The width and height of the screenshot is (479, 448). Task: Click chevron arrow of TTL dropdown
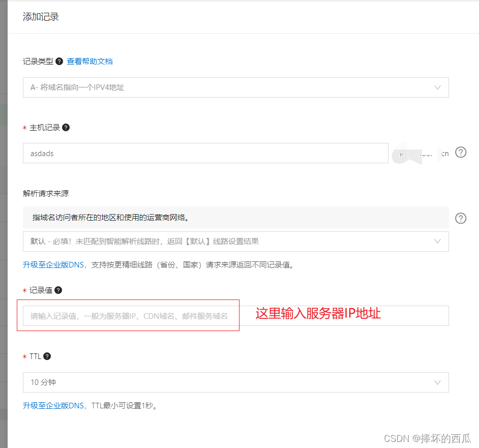pyautogui.click(x=437, y=382)
